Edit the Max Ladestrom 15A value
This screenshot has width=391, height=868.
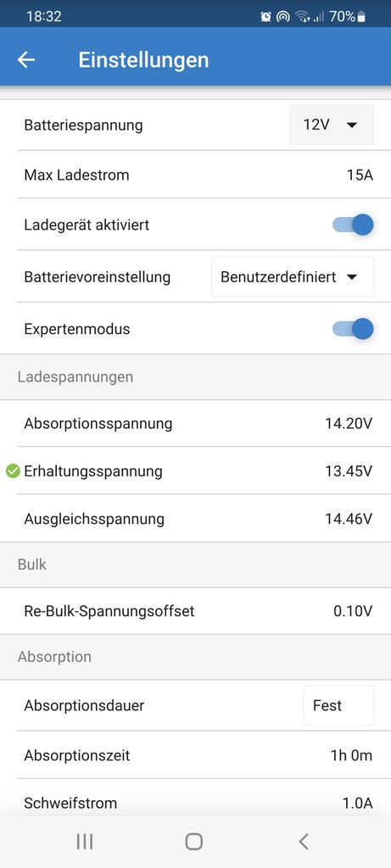coord(195,175)
